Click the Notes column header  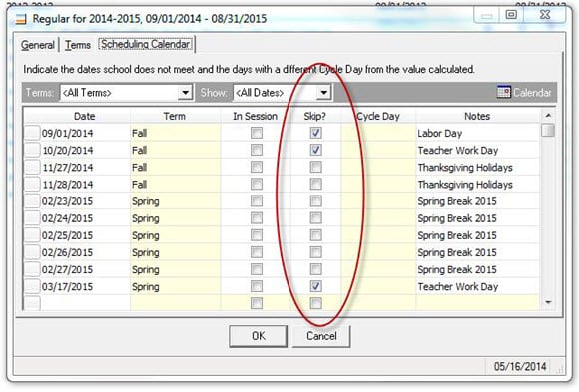point(477,116)
